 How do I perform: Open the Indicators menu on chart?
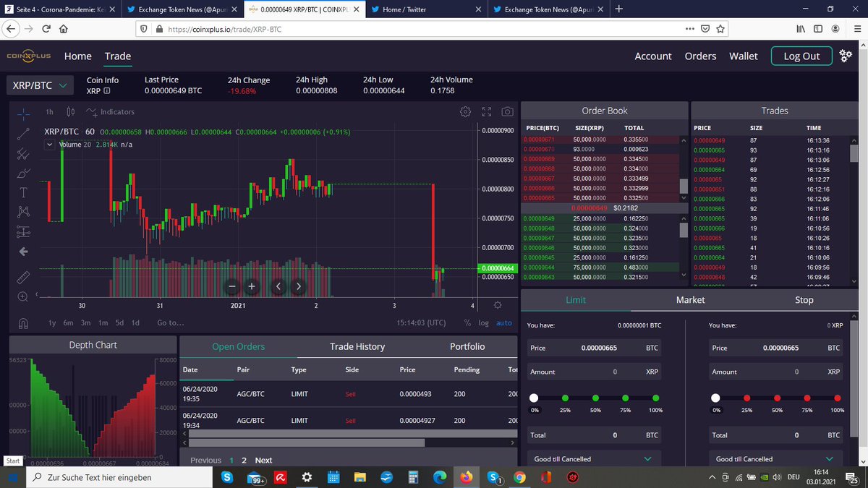click(x=110, y=112)
